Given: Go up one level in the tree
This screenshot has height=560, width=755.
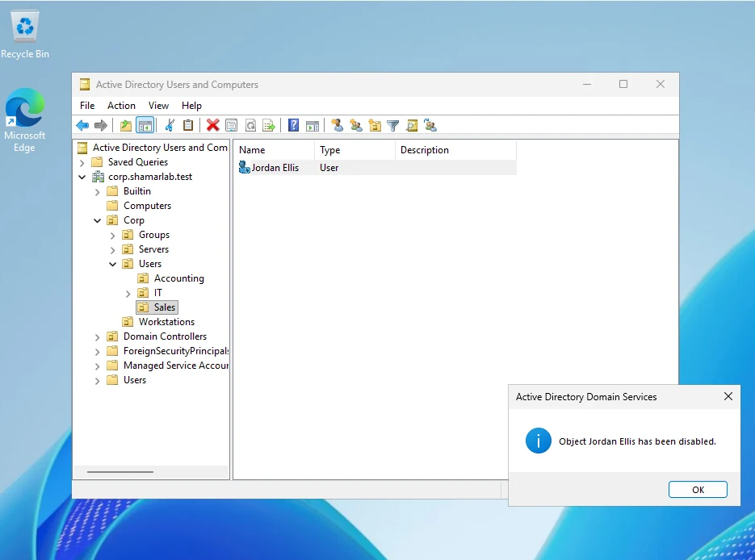Looking at the screenshot, I should (x=126, y=126).
